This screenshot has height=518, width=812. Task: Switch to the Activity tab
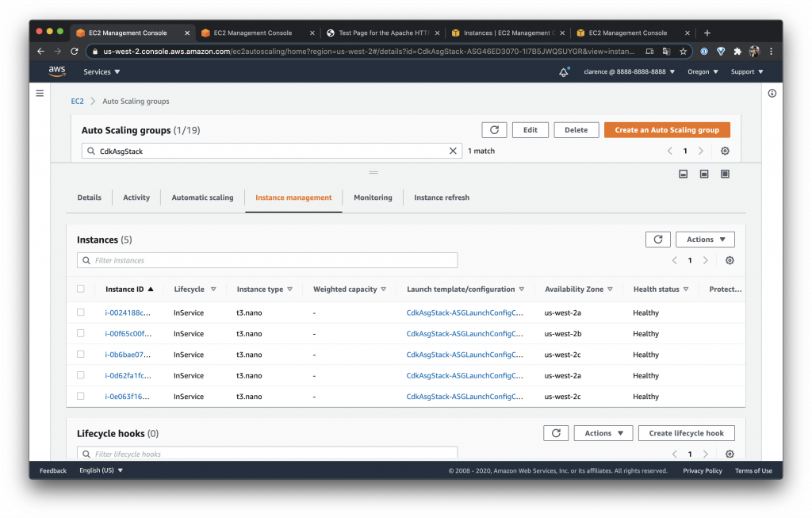pos(136,198)
